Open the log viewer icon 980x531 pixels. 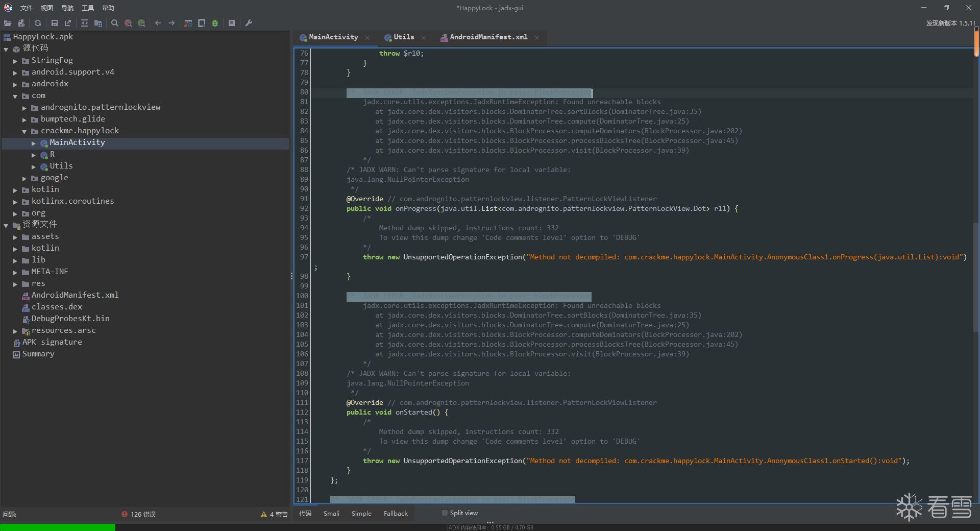[x=232, y=23]
